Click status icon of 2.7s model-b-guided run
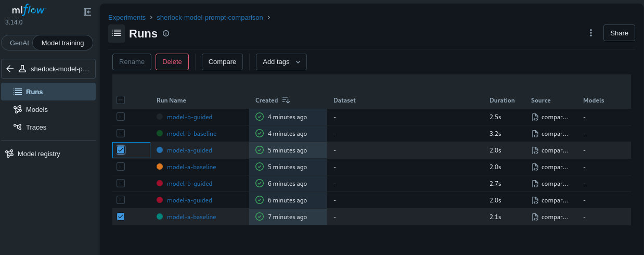644x255 pixels. (x=260, y=183)
